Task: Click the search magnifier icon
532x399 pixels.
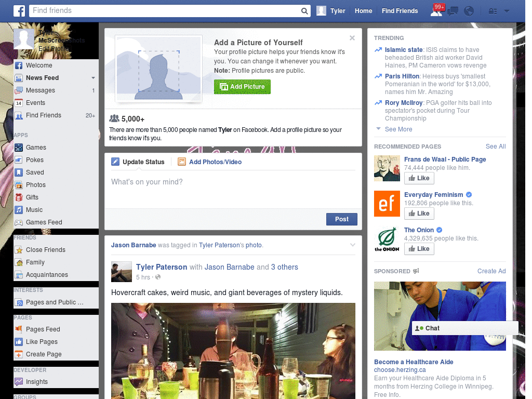Action: pyautogui.click(x=304, y=11)
